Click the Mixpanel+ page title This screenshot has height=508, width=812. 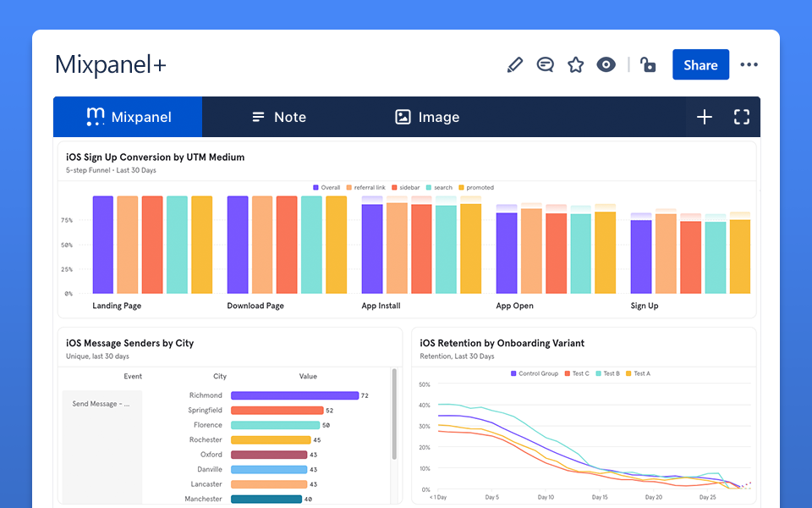point(111,65)
